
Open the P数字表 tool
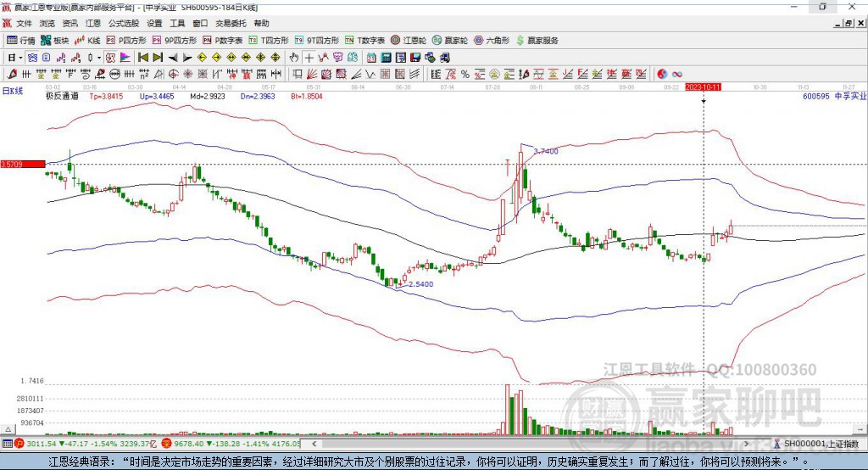pyautogui.click(x=223, y=41)
